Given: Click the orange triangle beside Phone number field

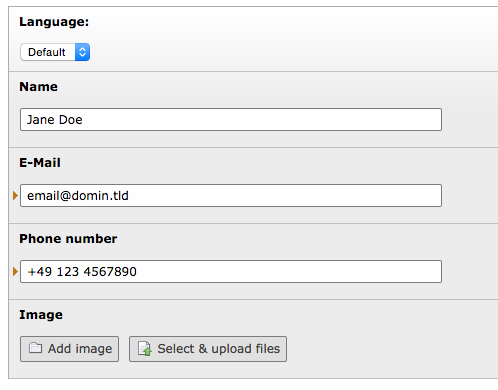Looking at the screenshot, I should [15, 271].
